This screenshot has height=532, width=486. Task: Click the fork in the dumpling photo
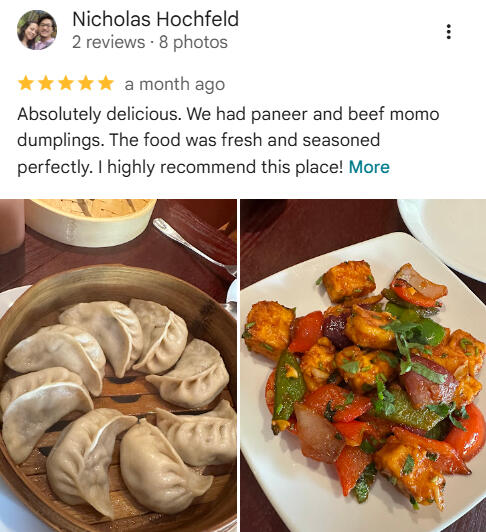coord(195,246)
